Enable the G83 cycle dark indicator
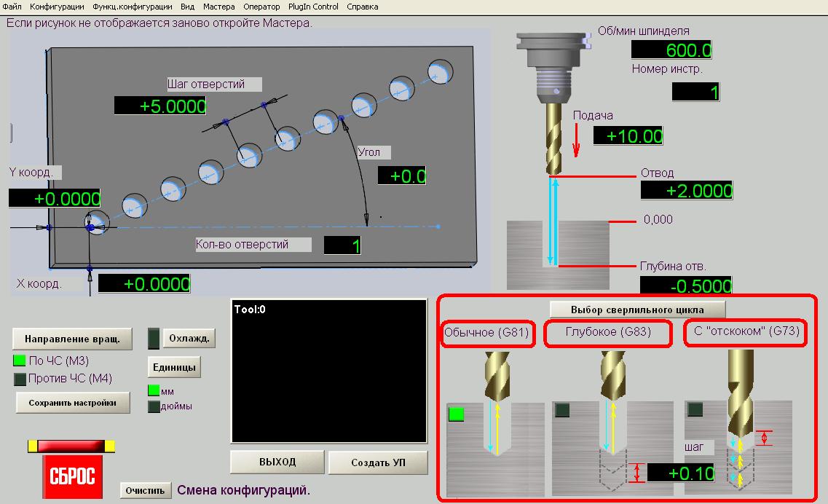 click(x=562, y=410)
